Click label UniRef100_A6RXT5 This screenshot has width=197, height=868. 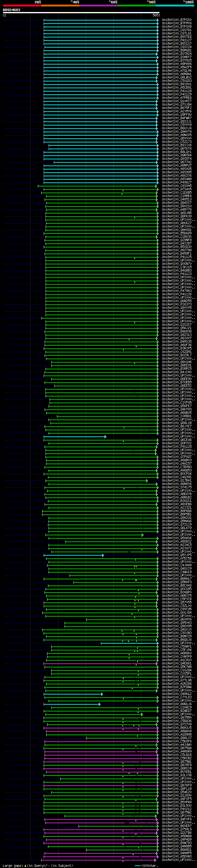pyautogui.click(x=177, y=595)
